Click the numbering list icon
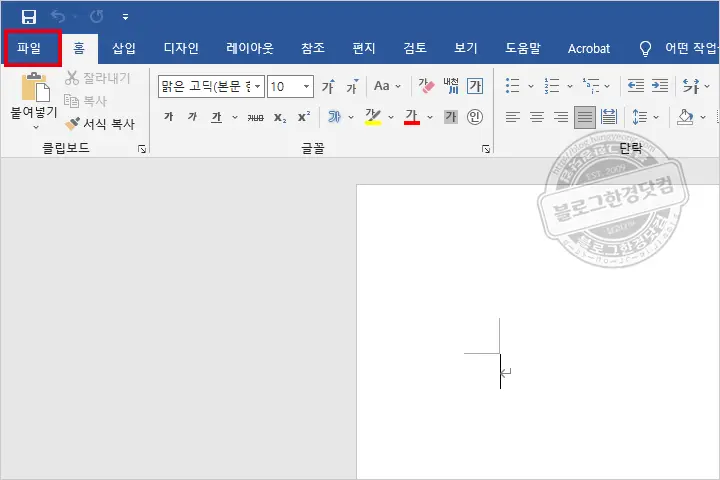The height and width of the screenshot is (480, 720). (551, 86)
